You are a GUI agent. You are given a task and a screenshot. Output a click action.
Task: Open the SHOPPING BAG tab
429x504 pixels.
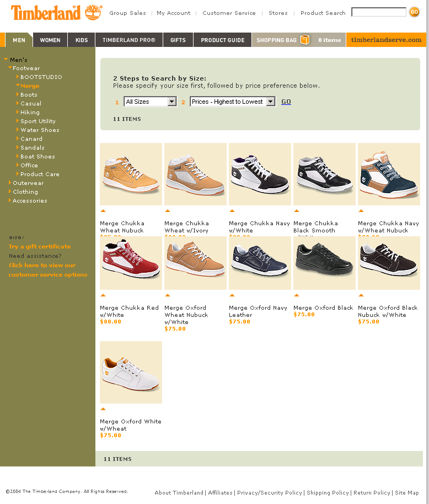click(x=299, y=40)
